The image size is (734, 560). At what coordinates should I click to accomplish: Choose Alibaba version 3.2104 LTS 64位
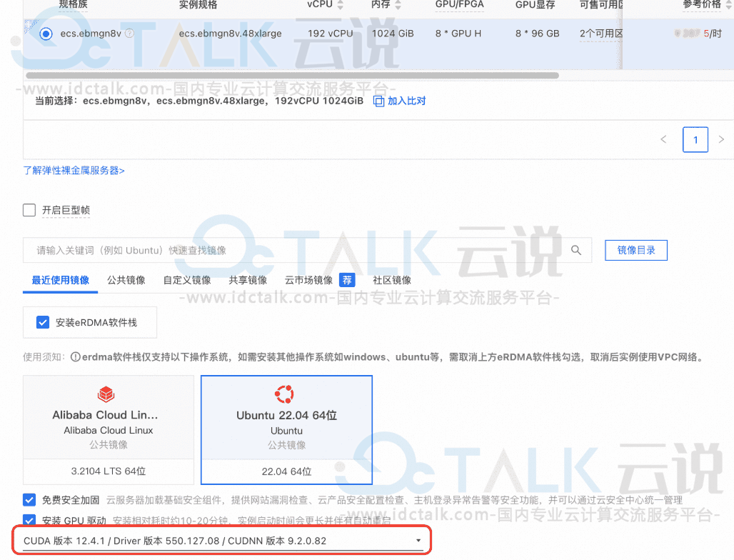tap(108, 471)
